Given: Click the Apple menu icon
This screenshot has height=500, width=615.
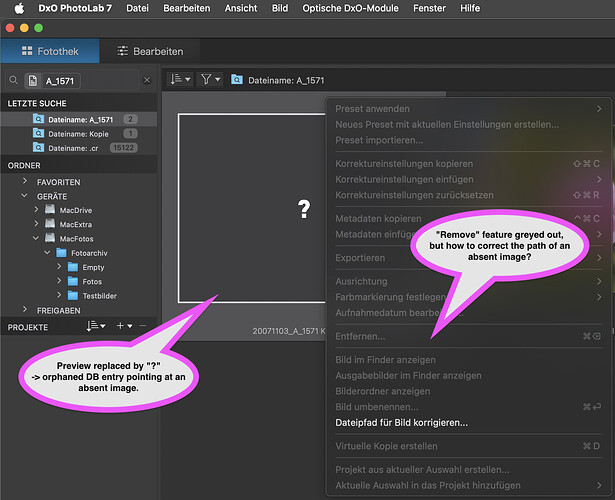Looking at the screenshot, I should [x=18, y=8].
